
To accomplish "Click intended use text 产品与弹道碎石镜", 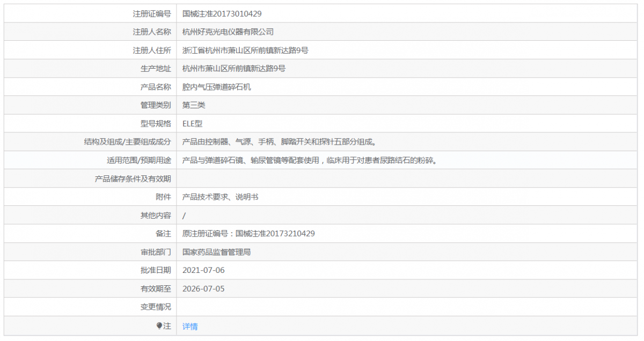I will [213, 160].
